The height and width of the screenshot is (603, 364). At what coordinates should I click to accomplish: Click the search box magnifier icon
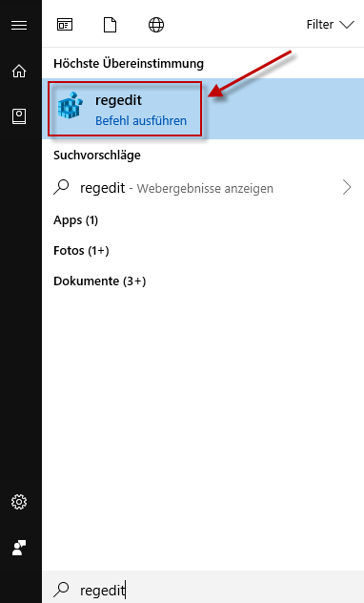coord(61,589)
